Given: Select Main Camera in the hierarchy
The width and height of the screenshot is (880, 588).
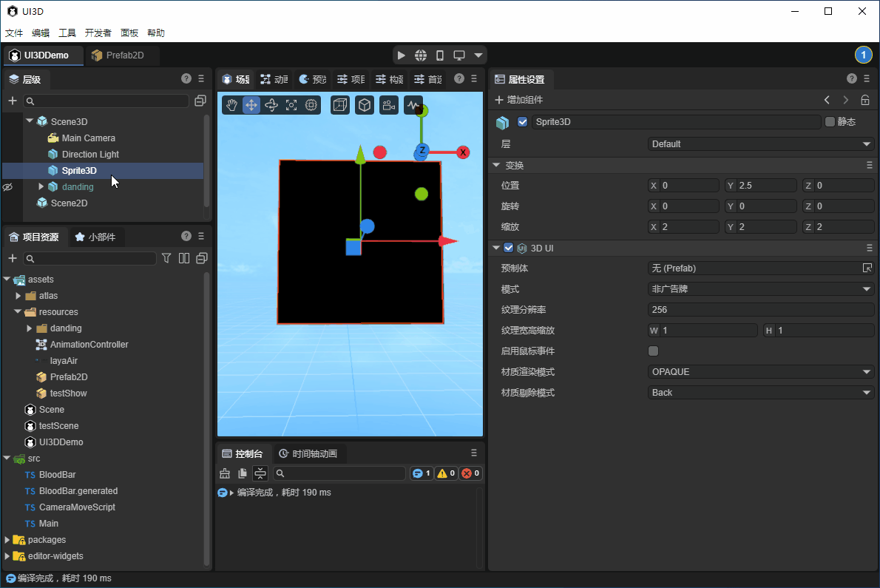Looking at the screenshot, I should click(88, 138).
